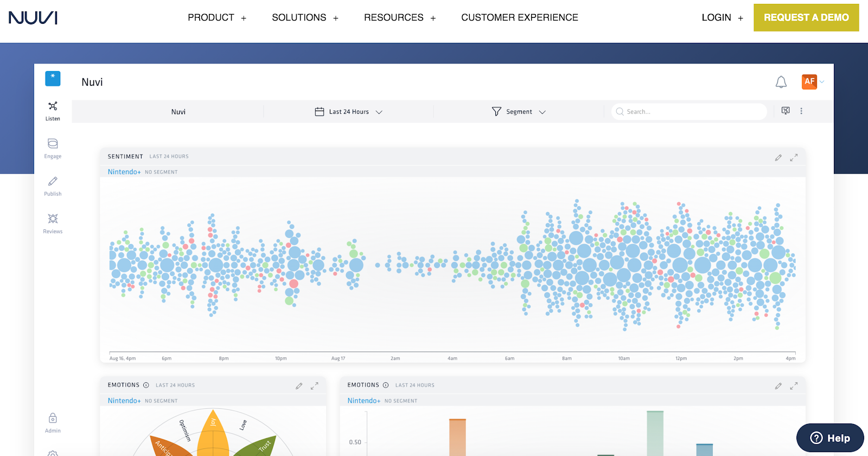The image size is (868, 456).
Task: Open the Engage sidebar section
Action: (x=53, y=149)
